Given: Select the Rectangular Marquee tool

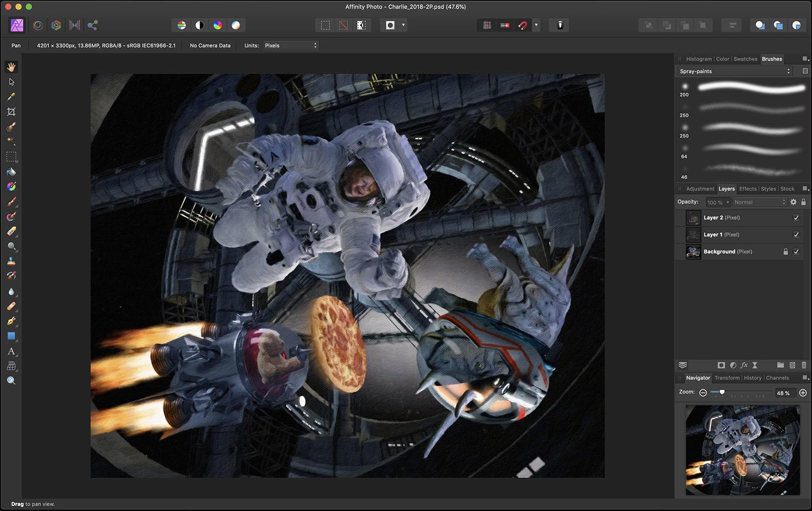Looking at the screenshot, I should click(x=11, y=157).
